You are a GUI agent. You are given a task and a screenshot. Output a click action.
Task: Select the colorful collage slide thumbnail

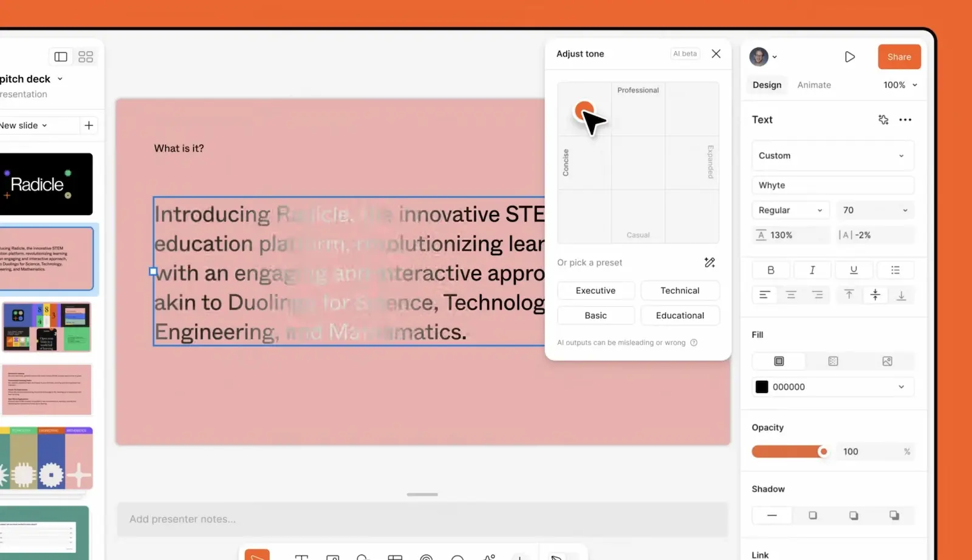pyautogui.click(x=47, y=327)
